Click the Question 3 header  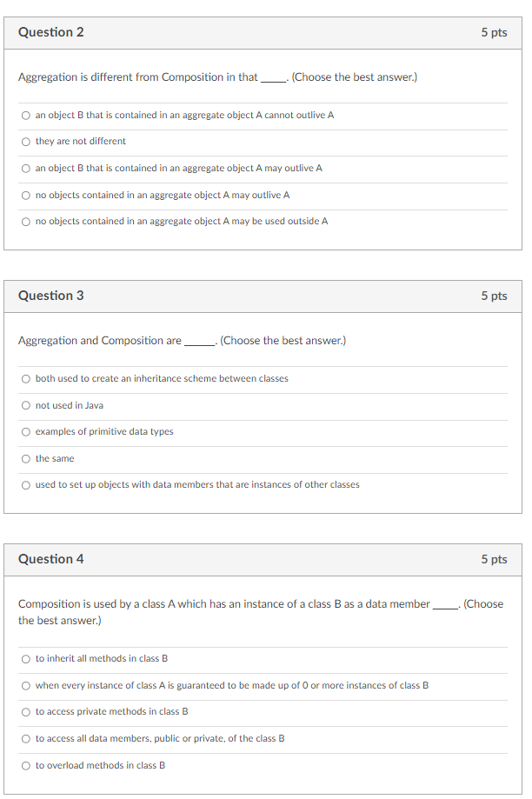(50, 296)
